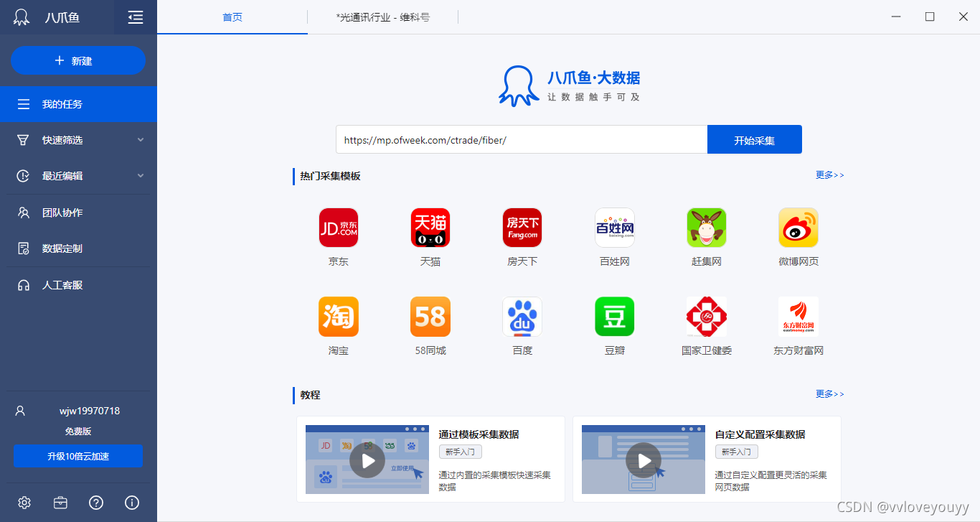Expand the 最近编辑 chevron
Viewport: 980px width, 522px height.
(x=141, y=176)
